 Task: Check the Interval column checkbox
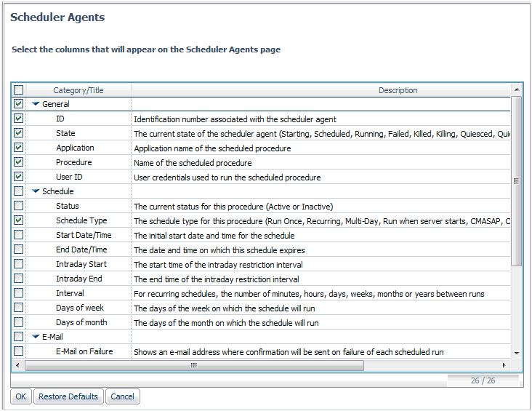pos(18,293)
